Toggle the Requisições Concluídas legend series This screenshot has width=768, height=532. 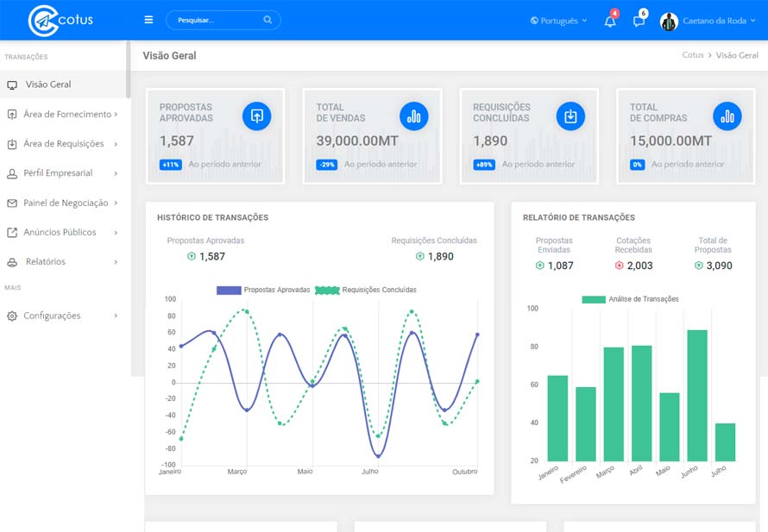[x=366, y=290]
